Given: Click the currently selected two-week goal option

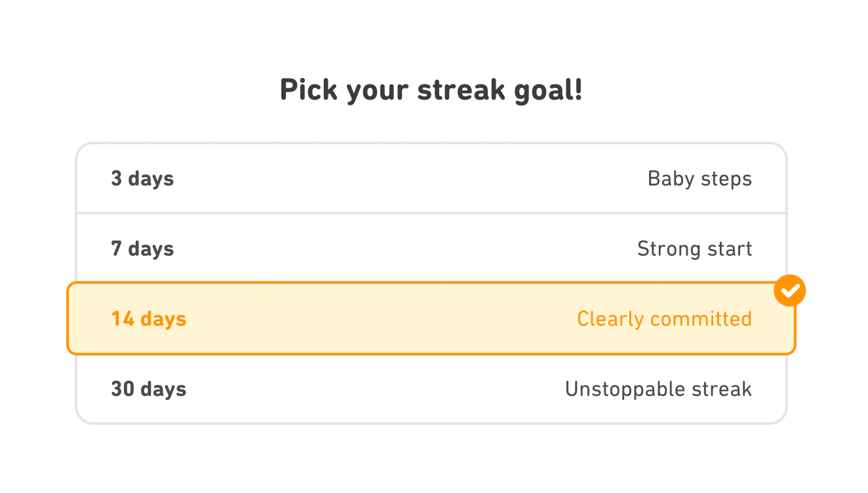Looking at the screenshot, I should click(x=431, y=319).
